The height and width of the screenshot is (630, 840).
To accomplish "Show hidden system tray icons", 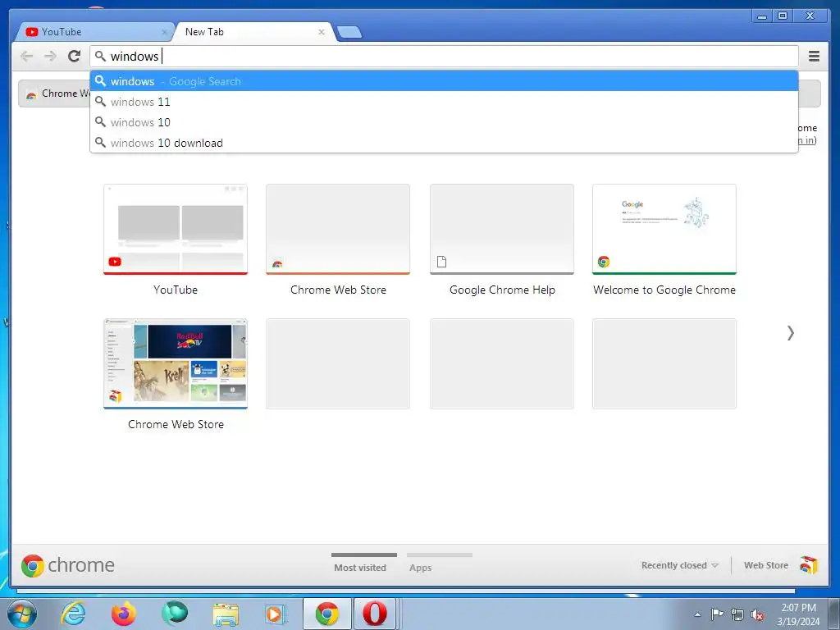I will (x=697, y=614).
